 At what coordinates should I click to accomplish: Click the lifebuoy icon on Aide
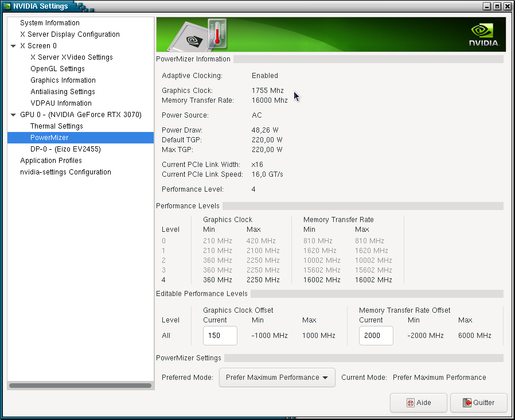coord(411,403)
